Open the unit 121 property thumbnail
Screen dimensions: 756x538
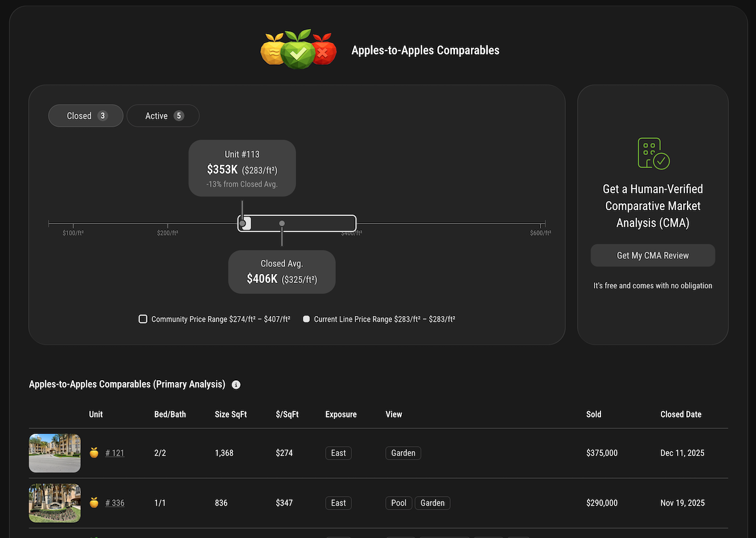(x=55, y=453)
